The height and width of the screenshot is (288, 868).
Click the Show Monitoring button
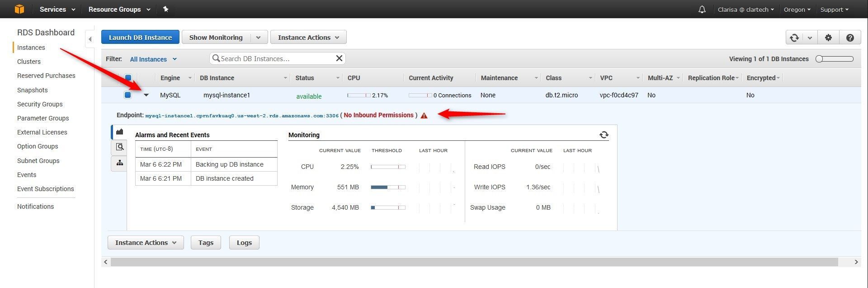click(x=216, y=38)
